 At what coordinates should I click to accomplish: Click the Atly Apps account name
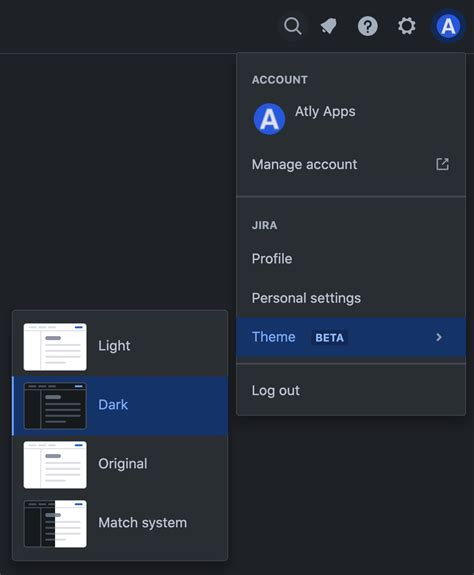point(325,111)
